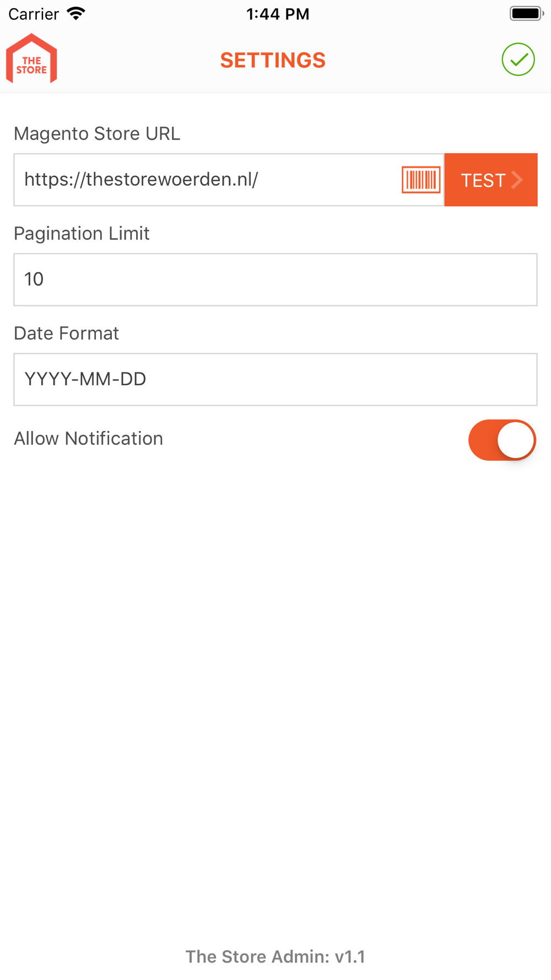Select the Pagination Limit field
Viewport: 551px width, 980px height.
tap(275, 279)
